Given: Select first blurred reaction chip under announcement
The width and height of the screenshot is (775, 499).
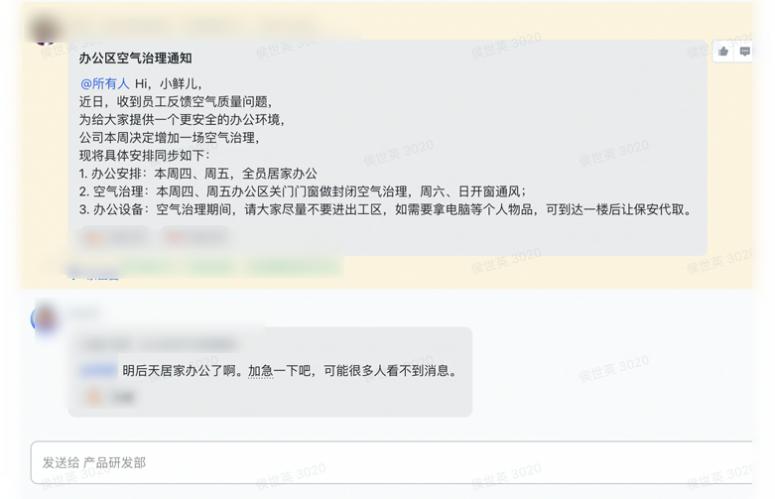Looking at the screenshot, I should 114,238.
